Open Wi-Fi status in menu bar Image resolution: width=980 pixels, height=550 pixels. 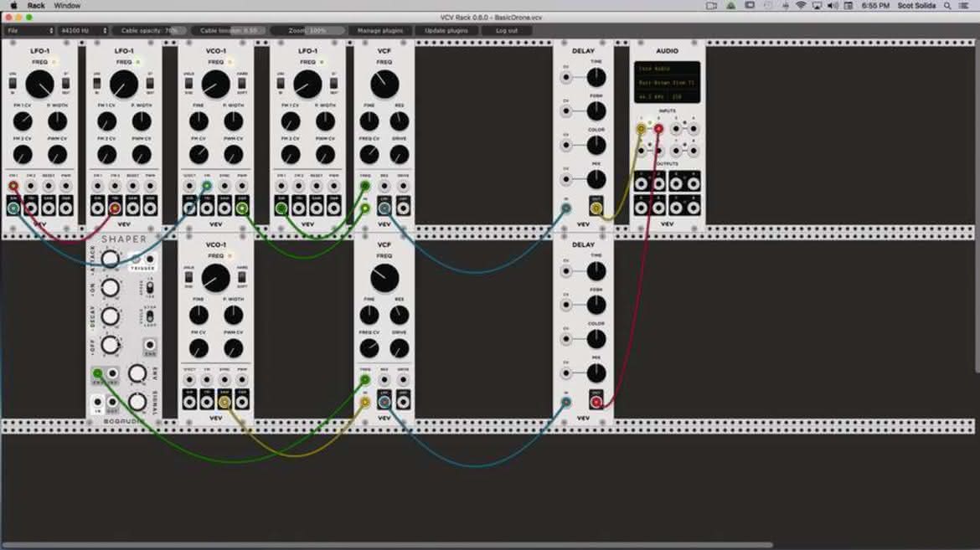click(801, 6)
